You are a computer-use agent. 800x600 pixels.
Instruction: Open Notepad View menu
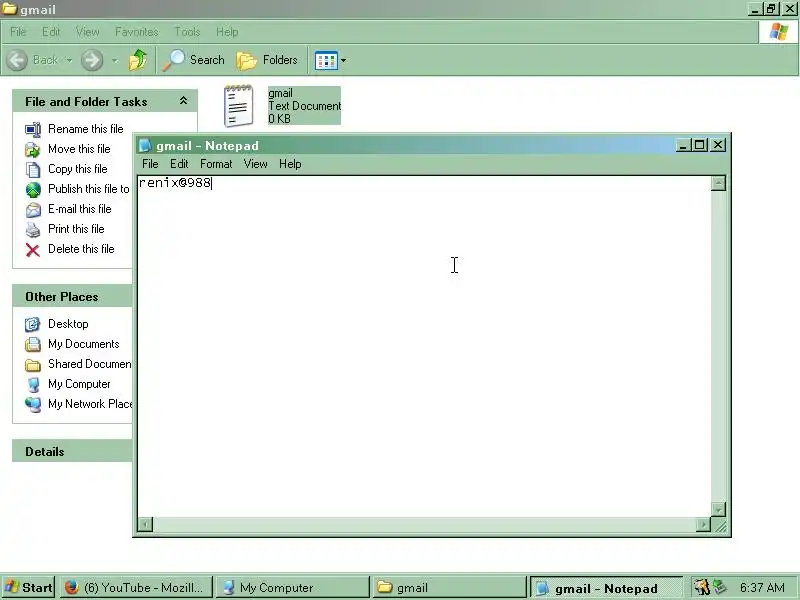[256, 164]
